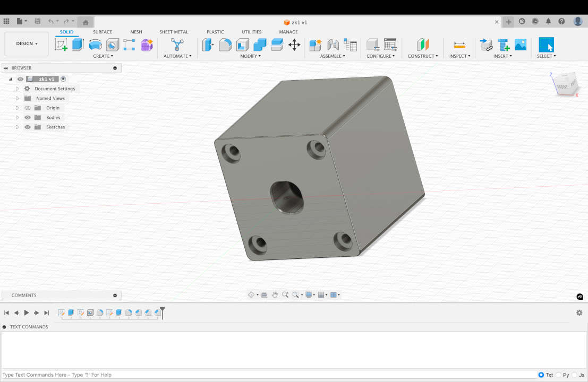
Task: Open the Hole tool
Action: click(x=112, y=45)
